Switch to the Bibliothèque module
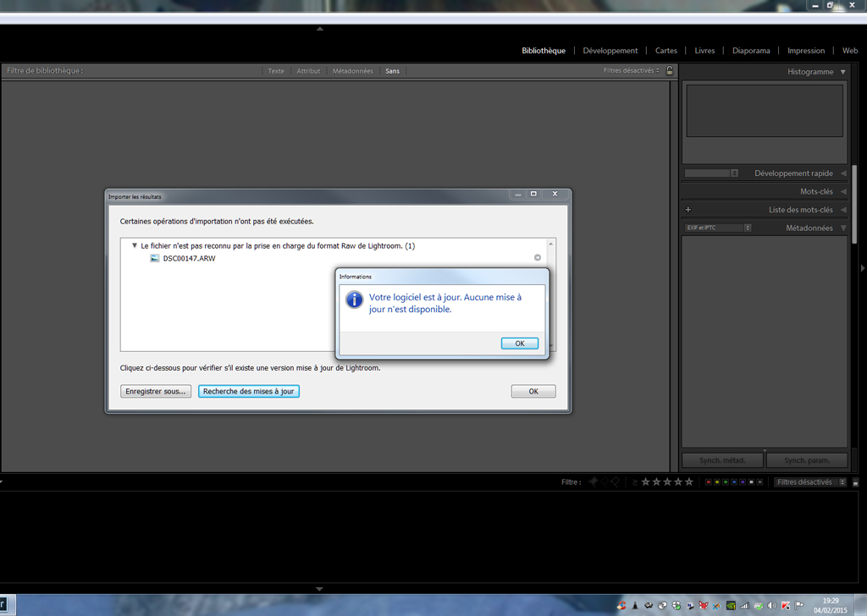Viewport: 867px width, 616px height. tap(544, 50)
